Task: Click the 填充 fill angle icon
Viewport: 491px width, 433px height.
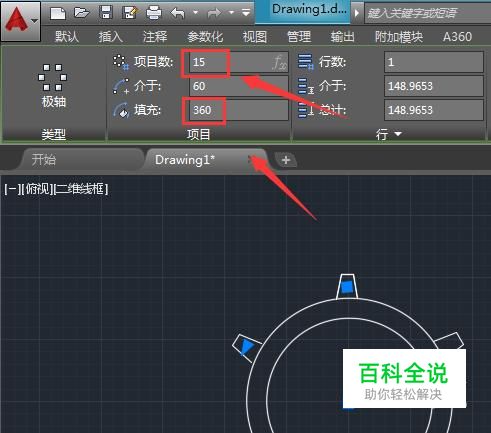Action: click(121, 110)
